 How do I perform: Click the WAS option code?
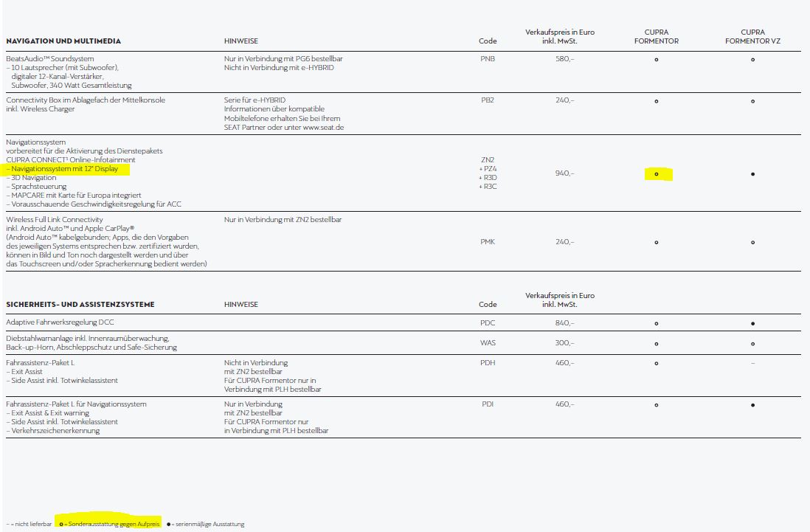(x=488, y=342)
